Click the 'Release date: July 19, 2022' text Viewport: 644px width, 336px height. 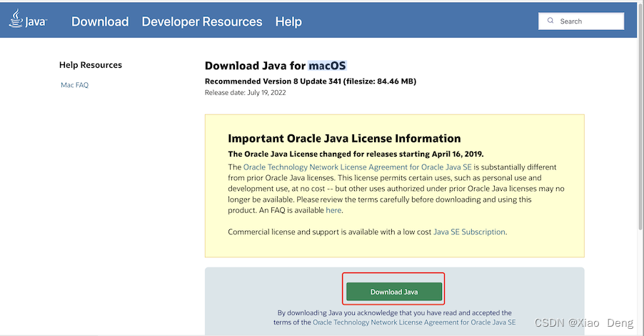click(x=245, y=92)
